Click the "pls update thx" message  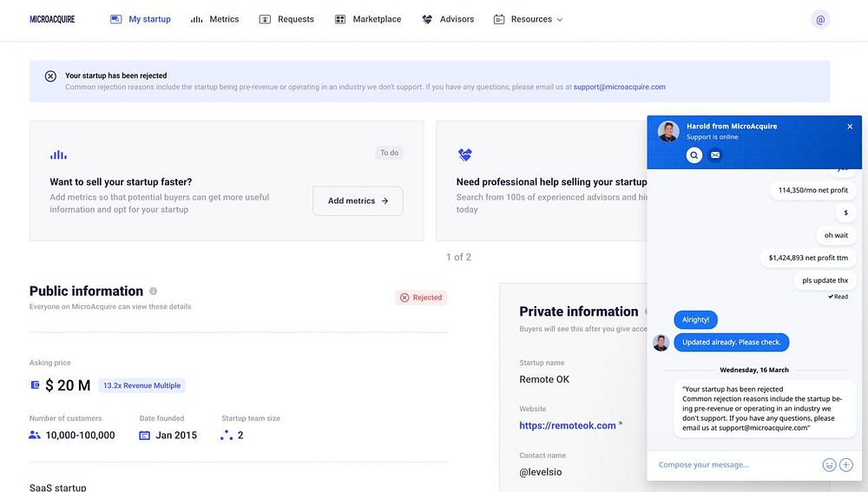(x=825, y=280)
